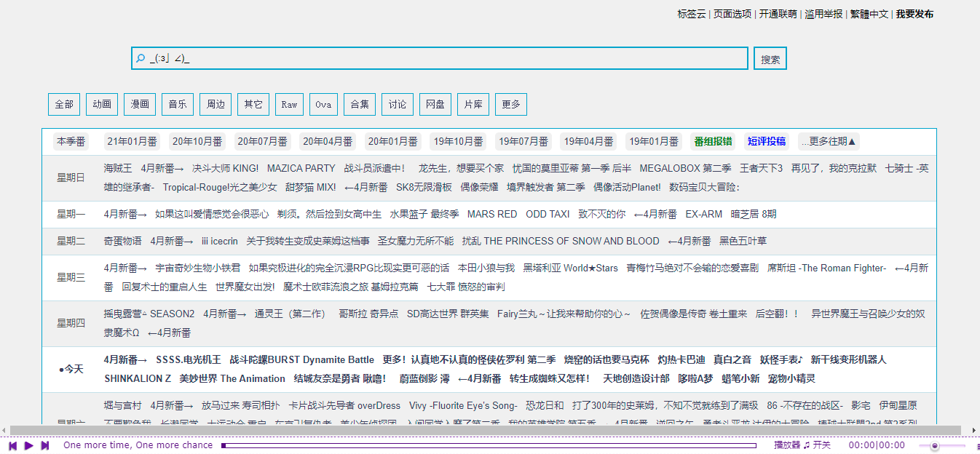Open ODD TAXI in the 星期一 row
The image size is (980, 454).
pyautogui.click(x=548, y=214)
